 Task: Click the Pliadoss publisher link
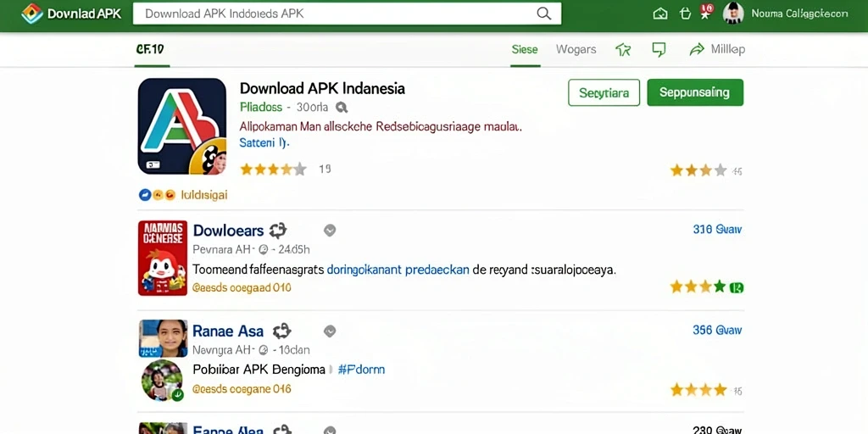tap(261, 108)
